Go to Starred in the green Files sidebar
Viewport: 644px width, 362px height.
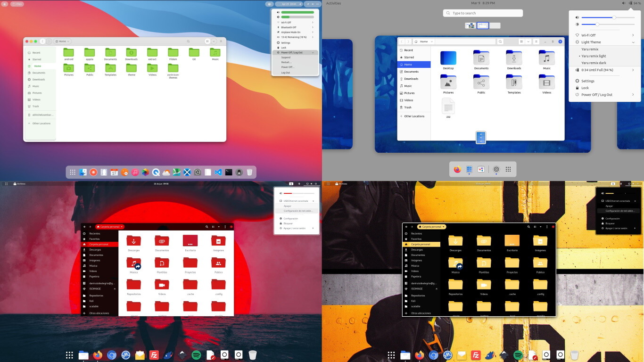click(40, 59)
